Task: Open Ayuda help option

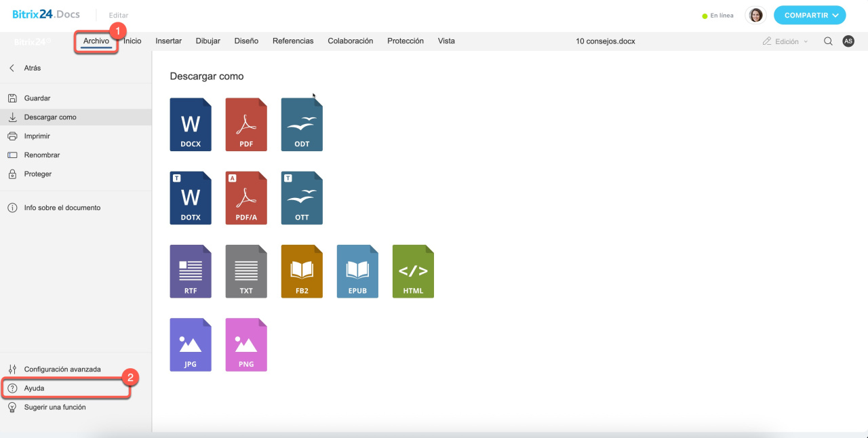Action: 34,389
